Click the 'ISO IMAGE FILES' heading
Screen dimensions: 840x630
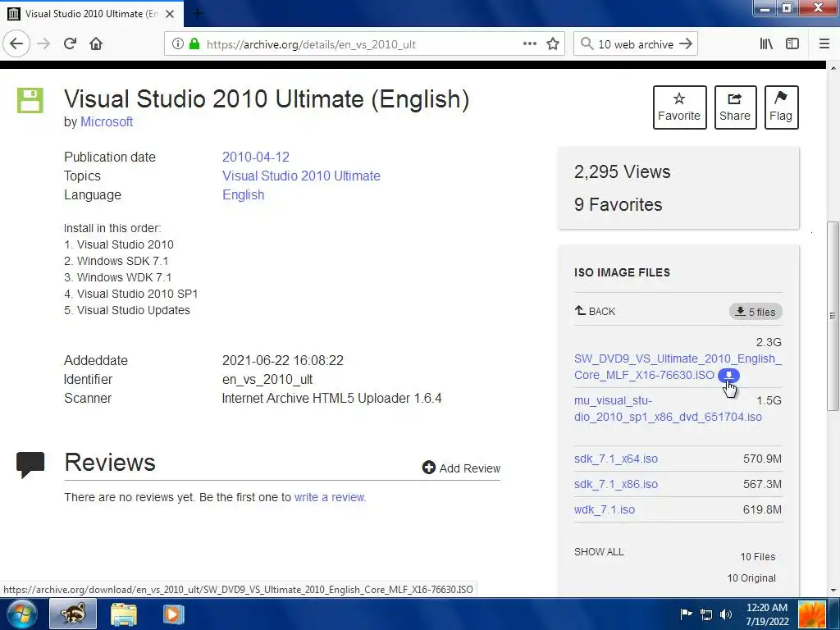[x=622, y=272]
